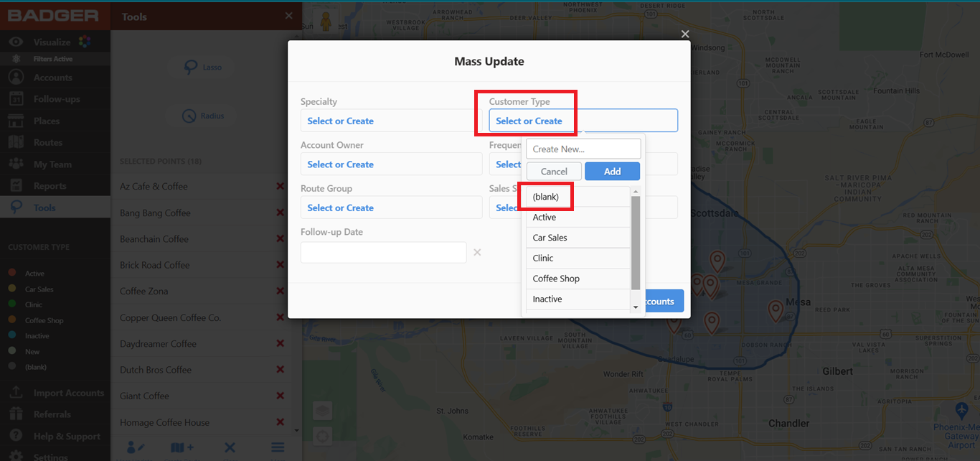Viewport: 980px width, 461px height.
Task: Click the Visualize eye icon
Action: coord(16,41)
